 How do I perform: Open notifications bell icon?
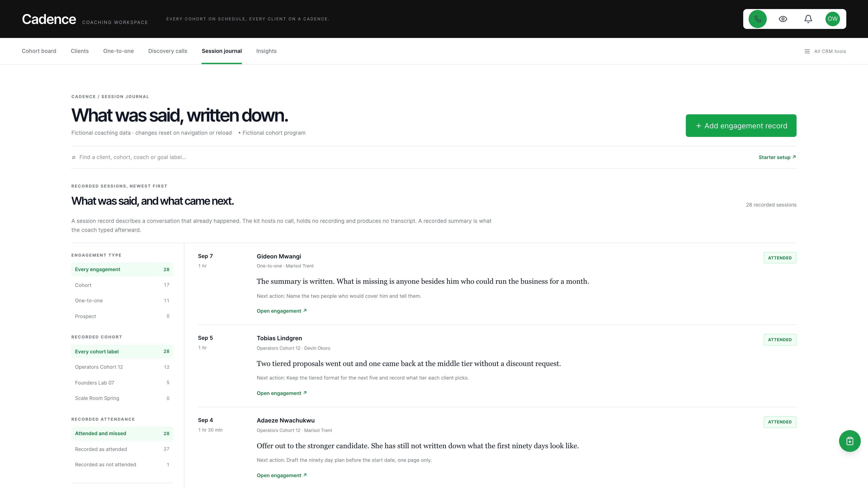click(808, 19)
